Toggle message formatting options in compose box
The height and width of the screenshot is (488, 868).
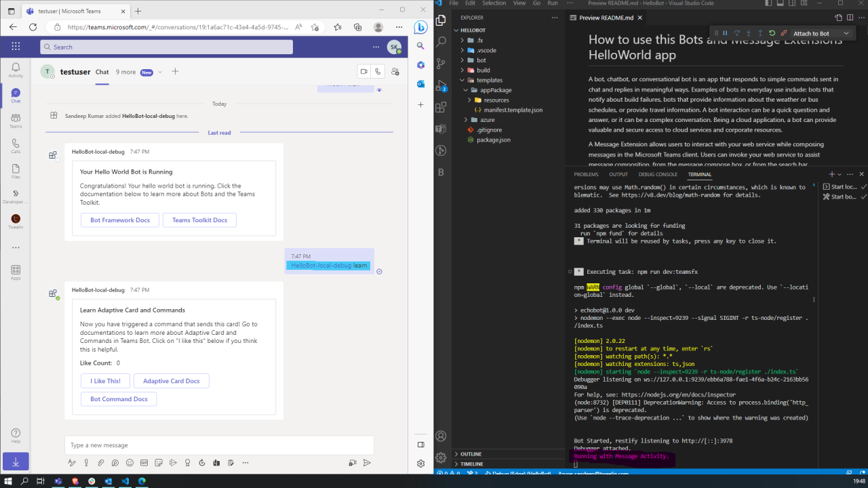73,463
